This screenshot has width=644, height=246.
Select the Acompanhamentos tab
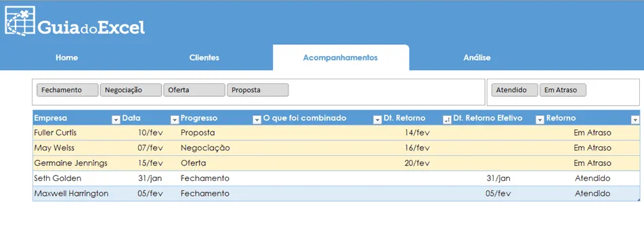pos(341,58)
